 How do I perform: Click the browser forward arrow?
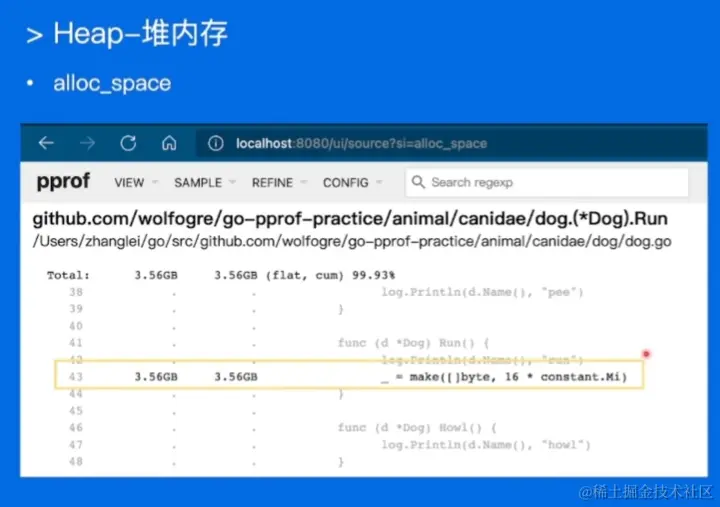tap(87, 143)
